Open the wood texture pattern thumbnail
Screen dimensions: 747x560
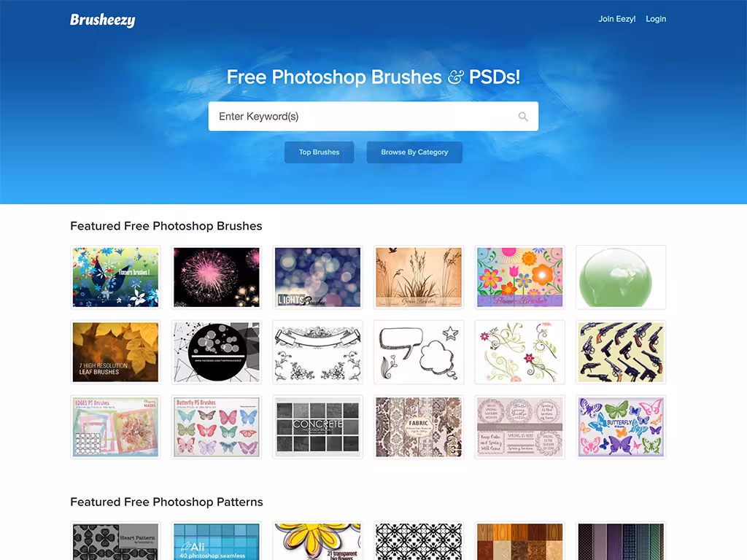(519, 541)
